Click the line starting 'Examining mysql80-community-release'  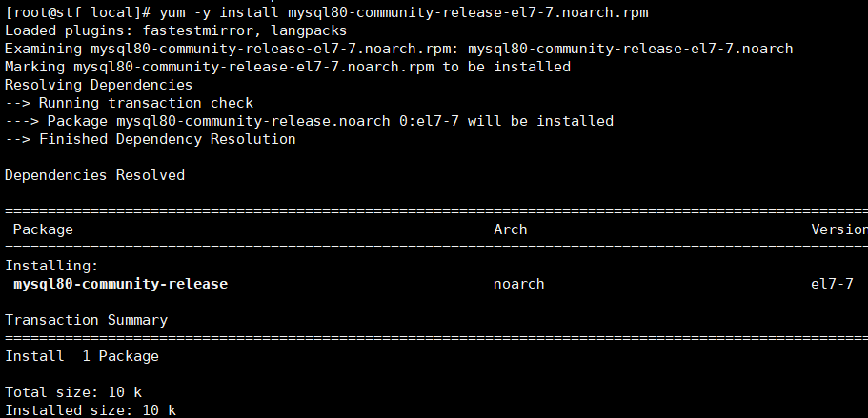(x=399, y=49)
